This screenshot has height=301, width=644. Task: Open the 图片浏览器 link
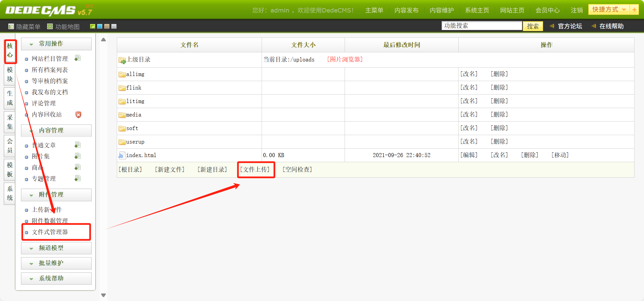click(345, 59)
